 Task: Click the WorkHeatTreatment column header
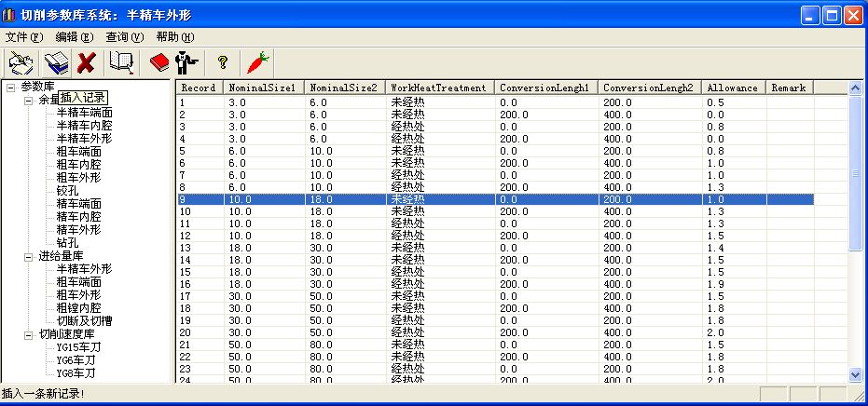(x=438, y=88)
